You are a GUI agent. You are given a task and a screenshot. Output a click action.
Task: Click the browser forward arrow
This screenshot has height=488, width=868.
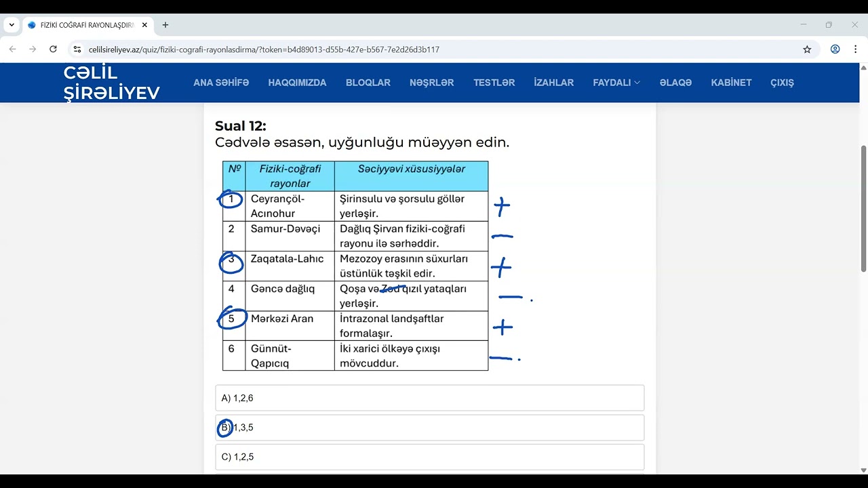tap(33, 49)
